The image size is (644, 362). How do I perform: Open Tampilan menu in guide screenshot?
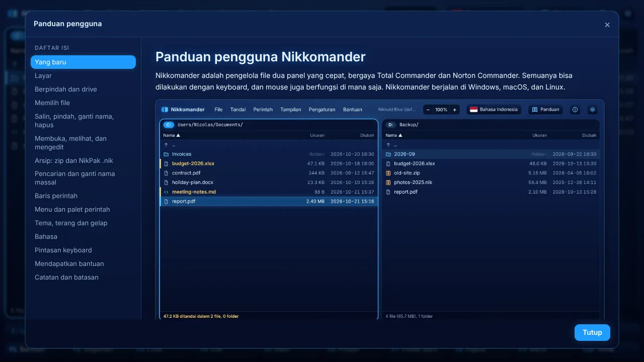pyautogui.click(x=291, y=110)
